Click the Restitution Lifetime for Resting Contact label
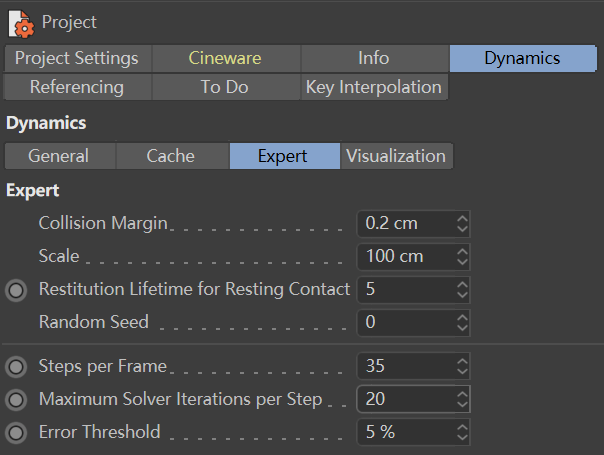The height and width of the screenshot is (455, 604). [x=194, y=289]
